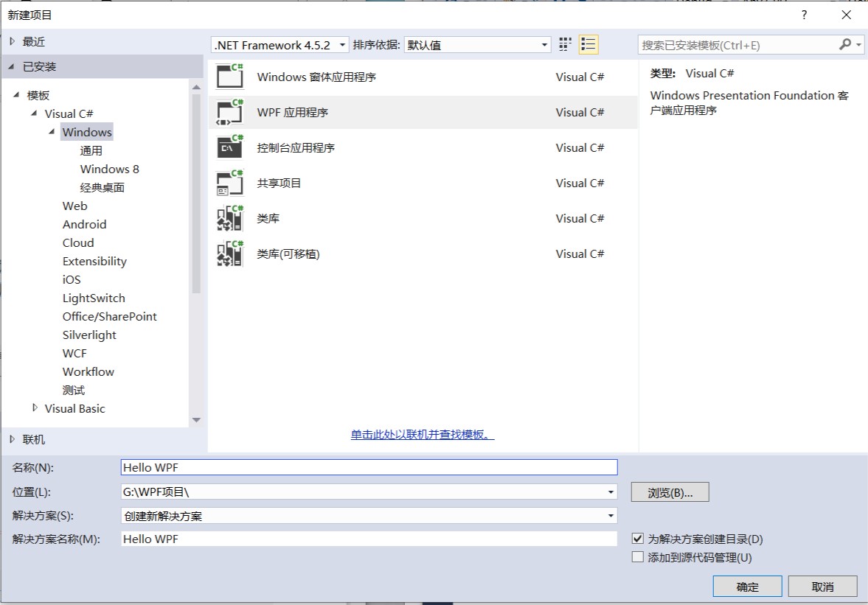The width and height of the screenshot is (868, 605).
Task: Collapse the 已安装 section
Action: coord(12,66)
